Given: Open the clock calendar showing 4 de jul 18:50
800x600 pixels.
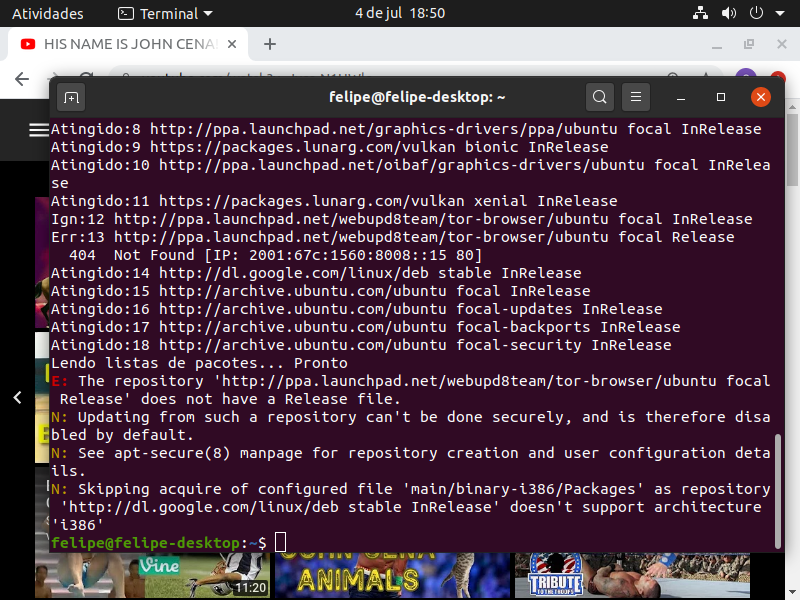Looking at the screenshot, I should [x=400, y=13].
